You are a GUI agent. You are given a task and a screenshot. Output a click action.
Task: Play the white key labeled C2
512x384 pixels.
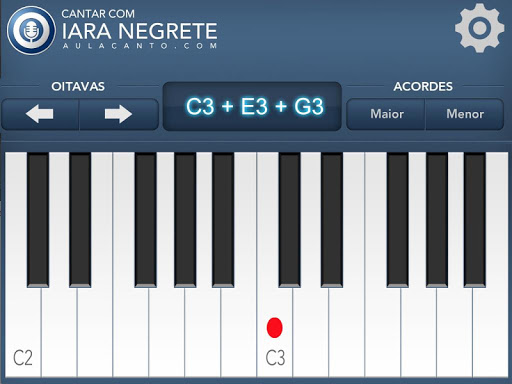[x=23, y=333]
